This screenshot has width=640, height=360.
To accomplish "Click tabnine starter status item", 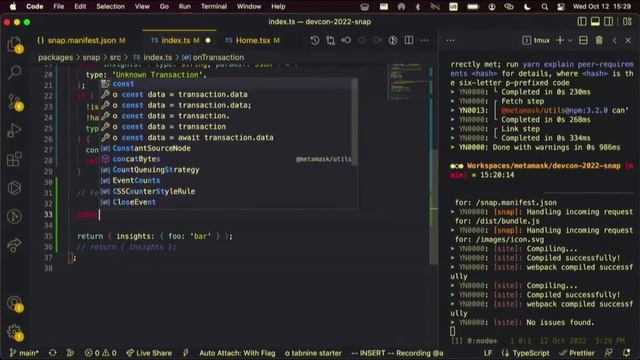I will point(313,353).
